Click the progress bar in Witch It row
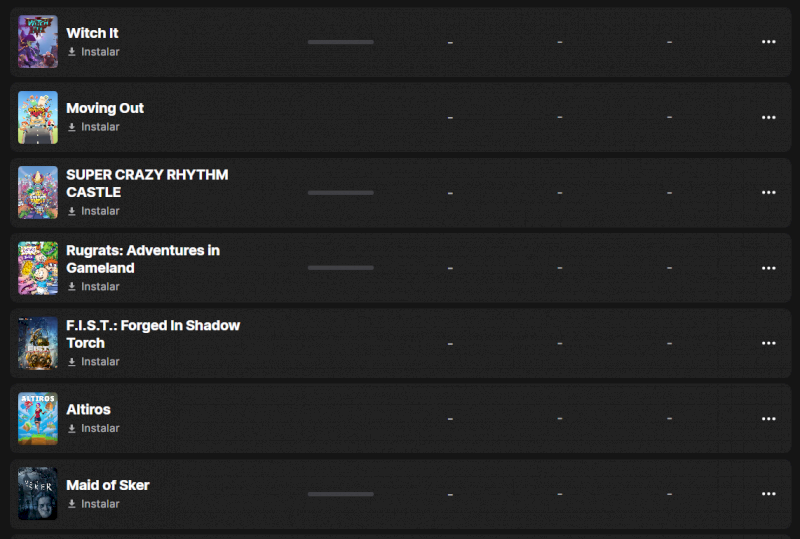Image resolution: width=800 pixels, height=539 pixels. tap(340, 42)
